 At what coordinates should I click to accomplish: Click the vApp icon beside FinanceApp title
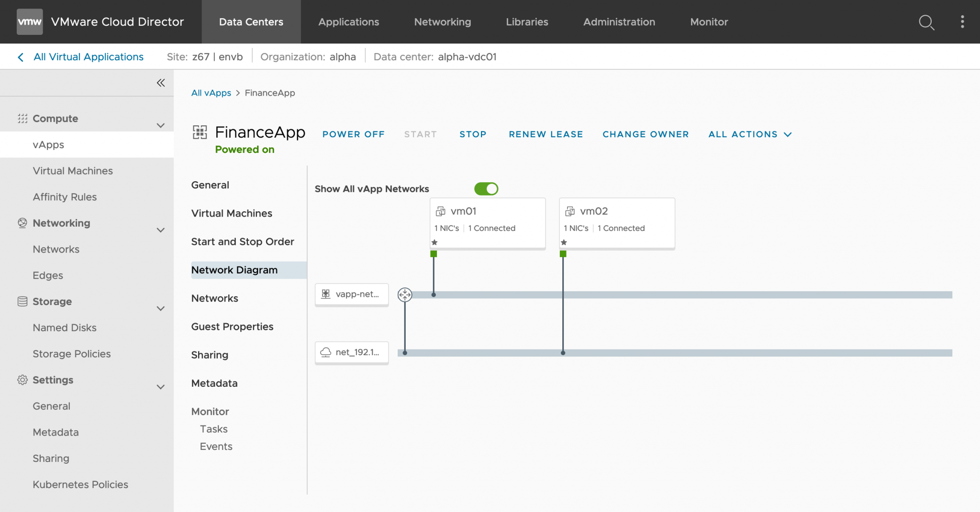coord(200,132)
